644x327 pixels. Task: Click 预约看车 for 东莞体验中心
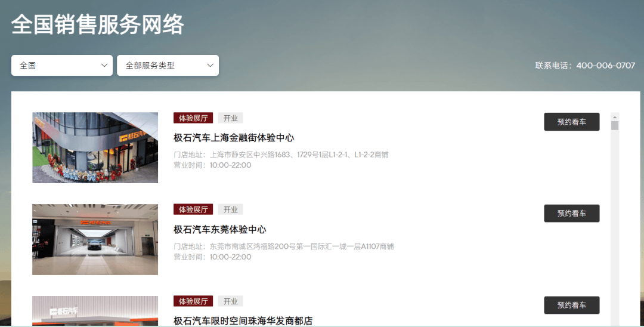click(x=572, y=213)
